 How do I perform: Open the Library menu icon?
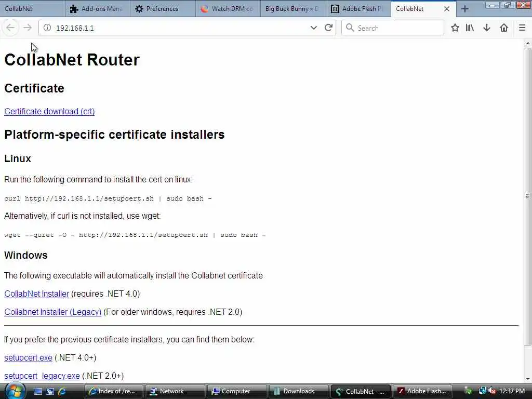470,28
